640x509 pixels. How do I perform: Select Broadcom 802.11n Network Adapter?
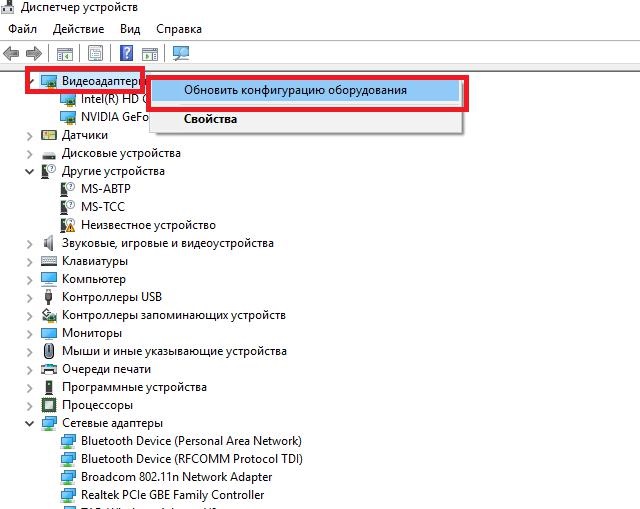click(x=176, y=477)
